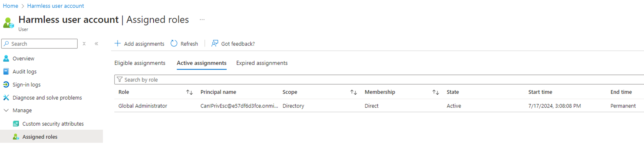The image size is (644, 144).
Task: Open the ellipsis more options menu
Action: pyautogui.click(x=202, y=20)
